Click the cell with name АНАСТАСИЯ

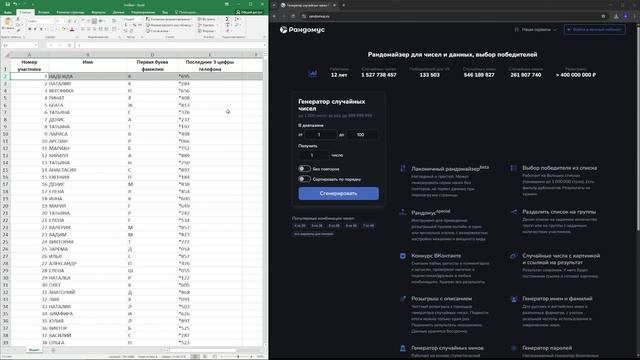point(88,170)
